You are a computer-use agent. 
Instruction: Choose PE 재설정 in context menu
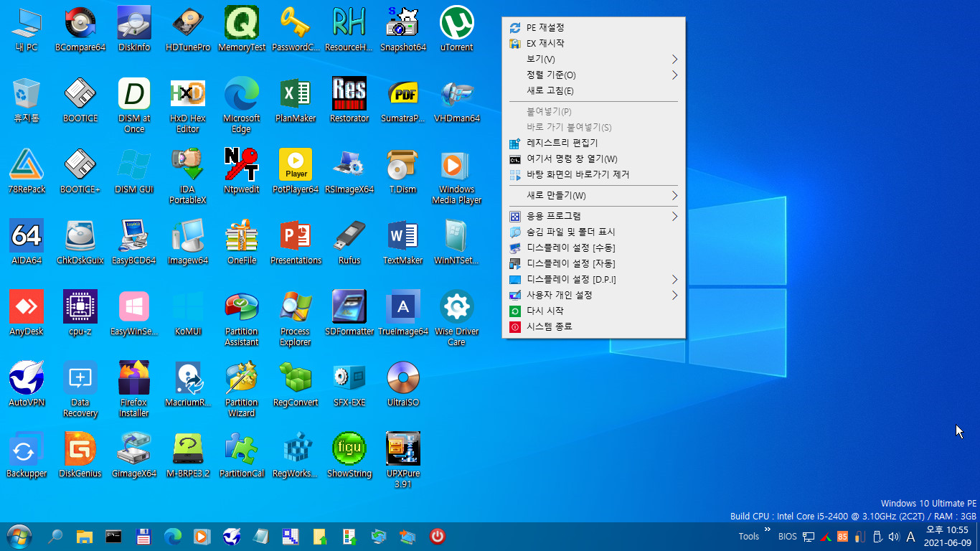click(x=593, y=27)
